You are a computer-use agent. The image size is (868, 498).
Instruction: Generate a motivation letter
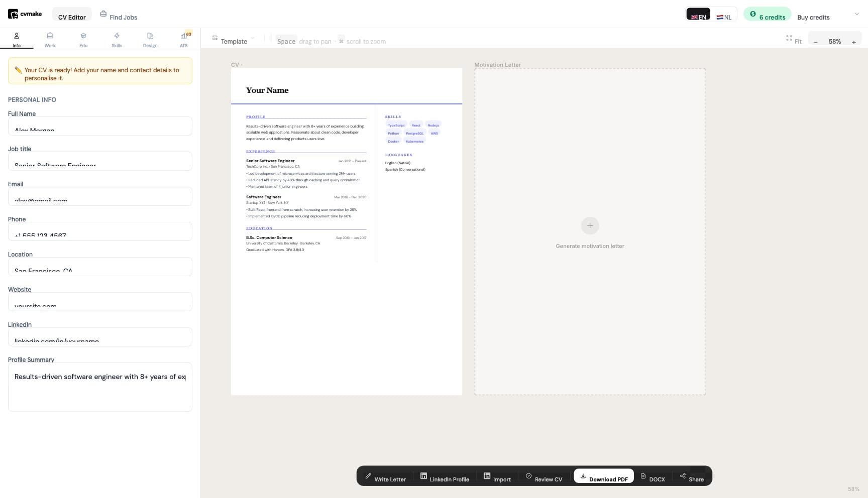pos(590,226)
